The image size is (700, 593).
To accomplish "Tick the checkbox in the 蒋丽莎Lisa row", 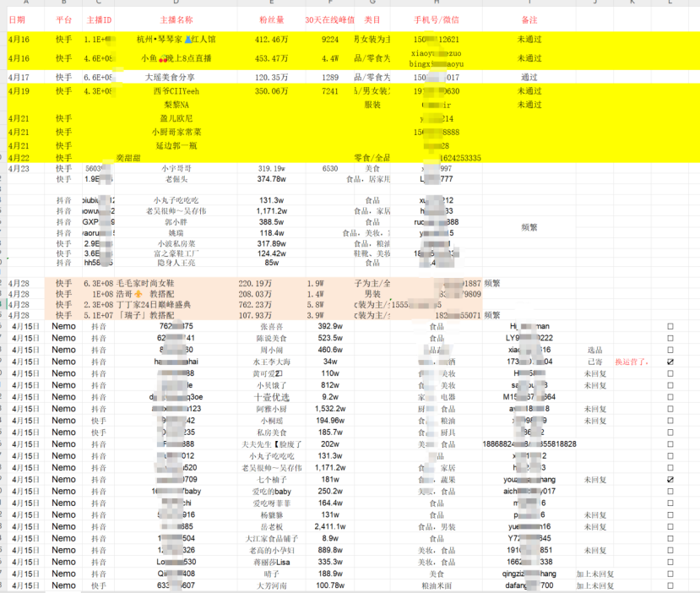I will [x=670, y=562].
